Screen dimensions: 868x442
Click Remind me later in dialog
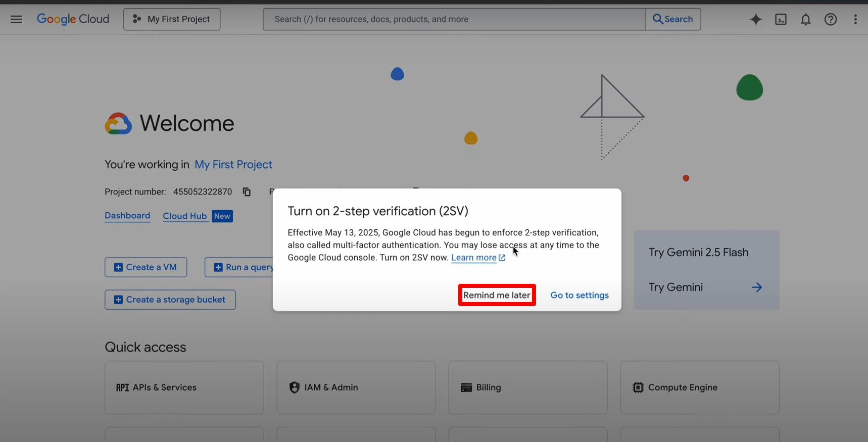pyautogui.click(x=497, y=295)
